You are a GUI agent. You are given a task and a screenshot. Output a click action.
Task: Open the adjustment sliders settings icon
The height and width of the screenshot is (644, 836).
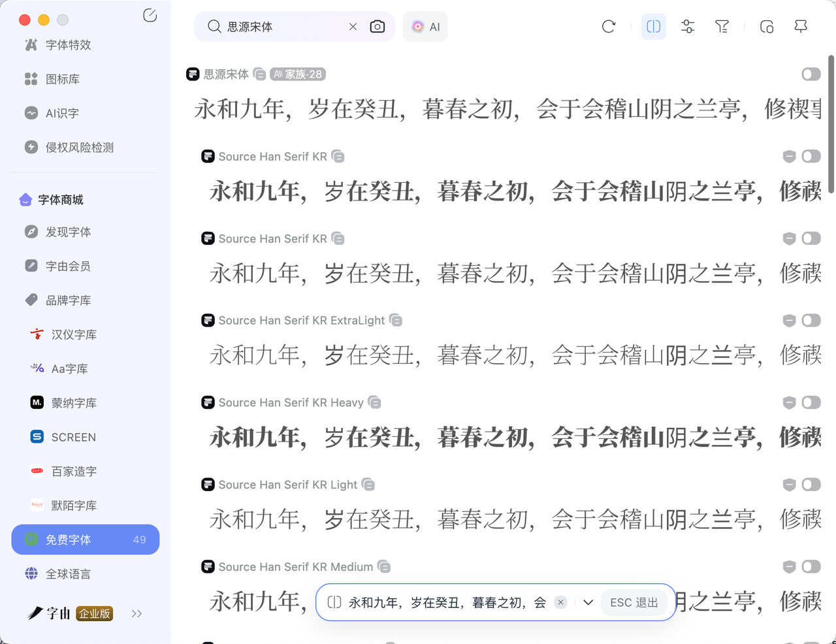point(688,27)
